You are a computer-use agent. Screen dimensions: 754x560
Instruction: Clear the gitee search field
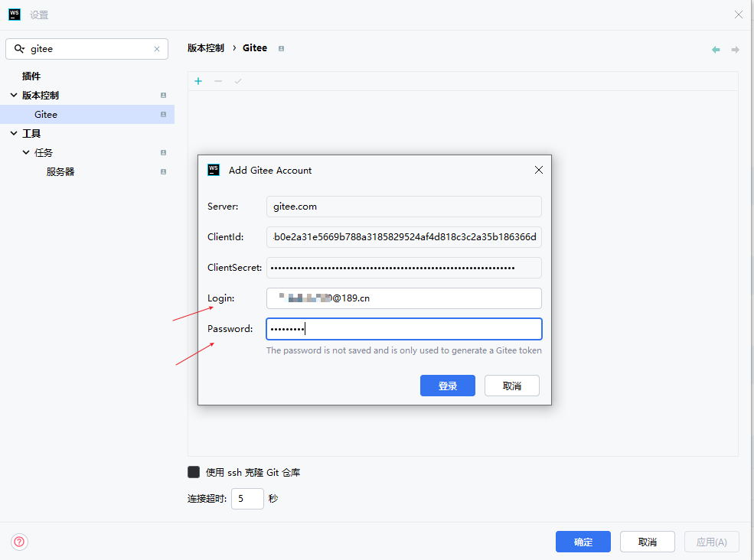click(x=157, y=49)
